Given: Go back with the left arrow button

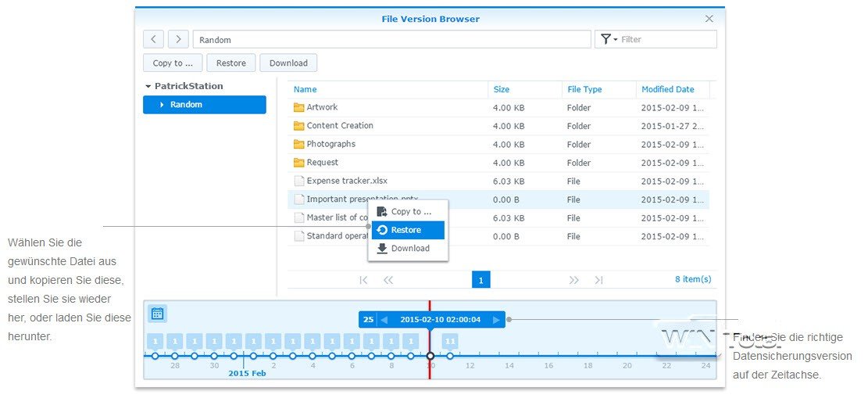Looking at the screenshot, I should [x=153, y=39].
